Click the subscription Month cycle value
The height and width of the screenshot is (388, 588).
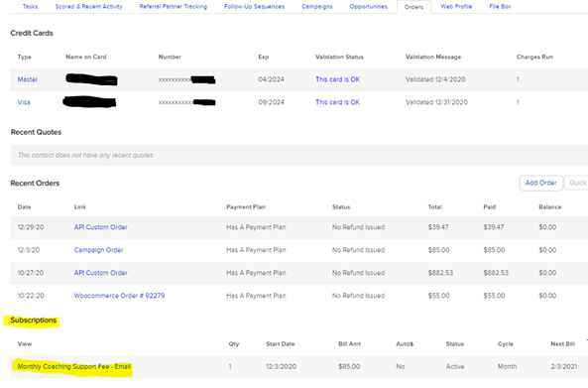pos(507,366)
